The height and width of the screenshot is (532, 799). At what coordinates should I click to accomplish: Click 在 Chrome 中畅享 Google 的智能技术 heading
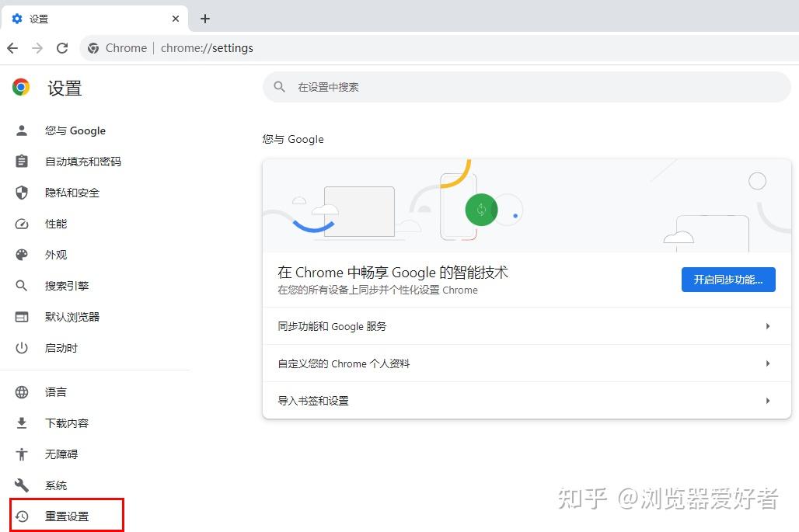tap(393, 273)
